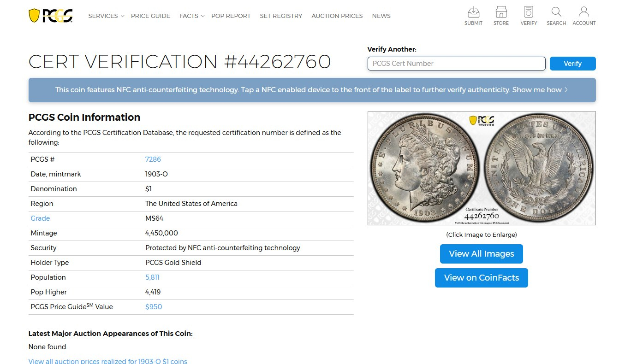Image resolution: width=631 pixels, height=364 pixels.
Task: Open the Submit icon in header
Action: 473,16
